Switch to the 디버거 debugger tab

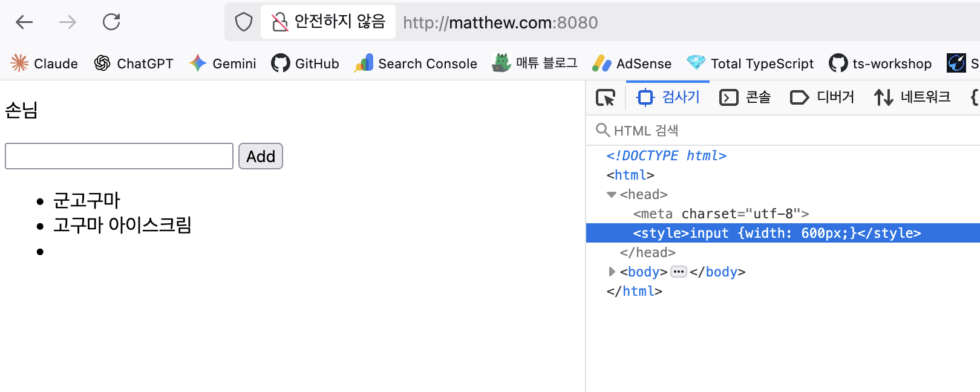[x=822, y=97]
